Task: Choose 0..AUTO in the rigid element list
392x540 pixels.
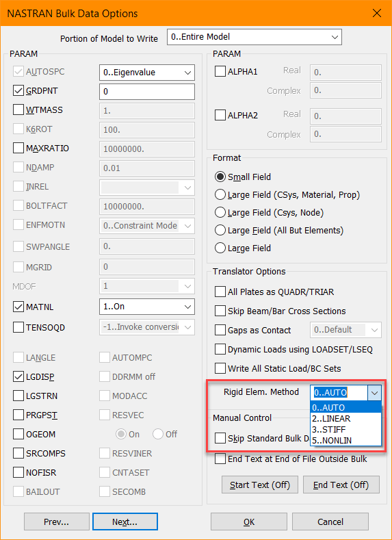Action: (x=346, y=407)
